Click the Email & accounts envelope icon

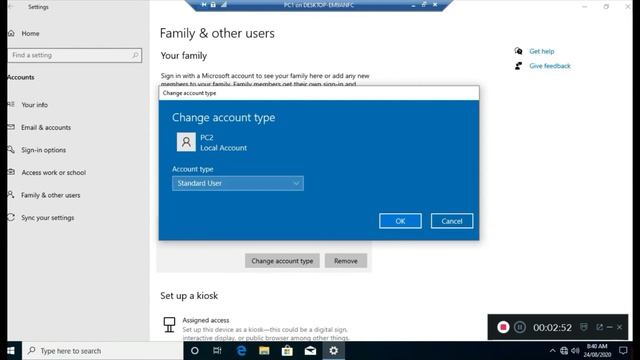pyautogui.click(x=11, y=127)
